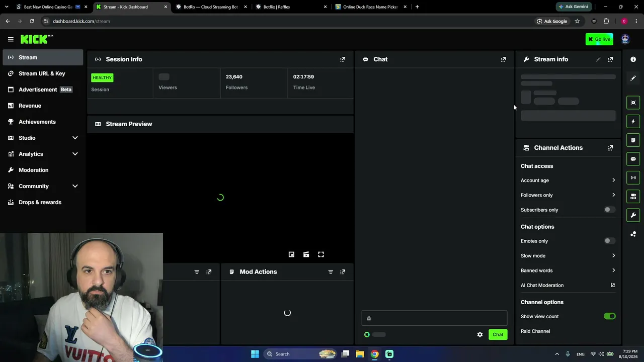This screenshot has height=362, width=644.
Task: Open filter options in Mod Actions panel
Action: (x=331, y=272)
